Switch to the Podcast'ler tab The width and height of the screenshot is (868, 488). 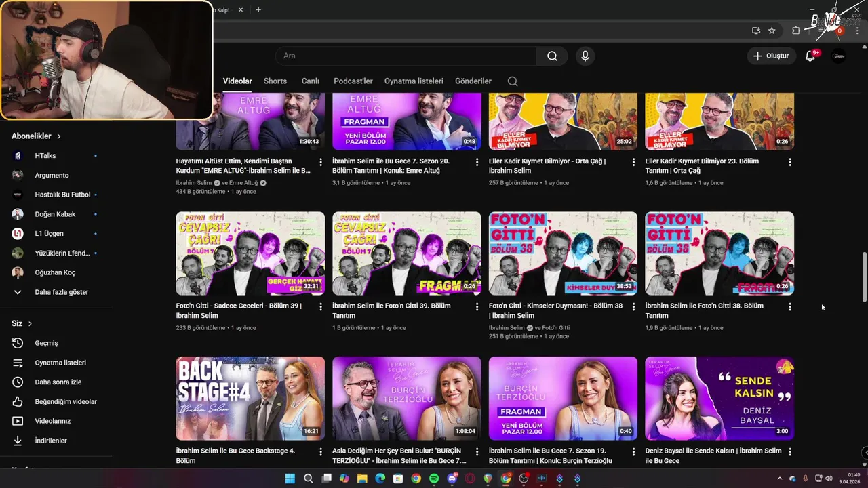[353, 81]
